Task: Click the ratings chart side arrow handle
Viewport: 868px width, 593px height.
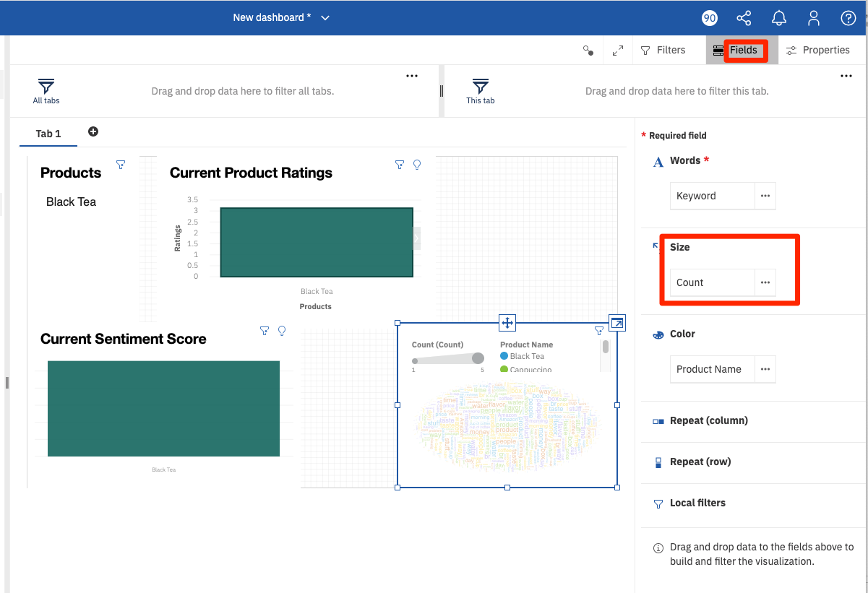Action: point(416,238)
